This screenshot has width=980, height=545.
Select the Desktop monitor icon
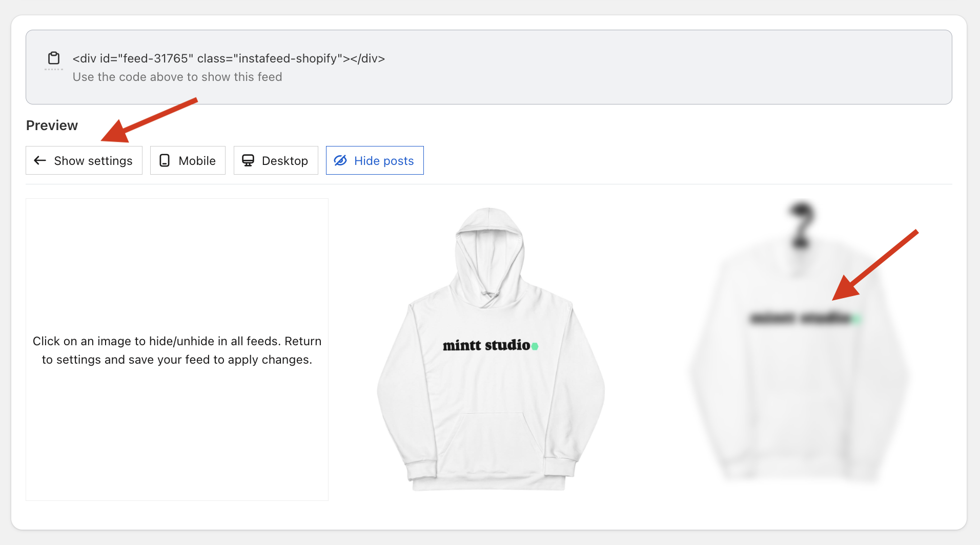[249, 160]
